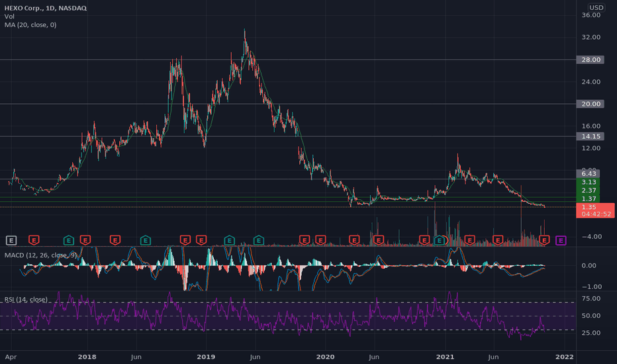Click the 24.00 price axis value
617x364 pixels.
click(591, 82)
